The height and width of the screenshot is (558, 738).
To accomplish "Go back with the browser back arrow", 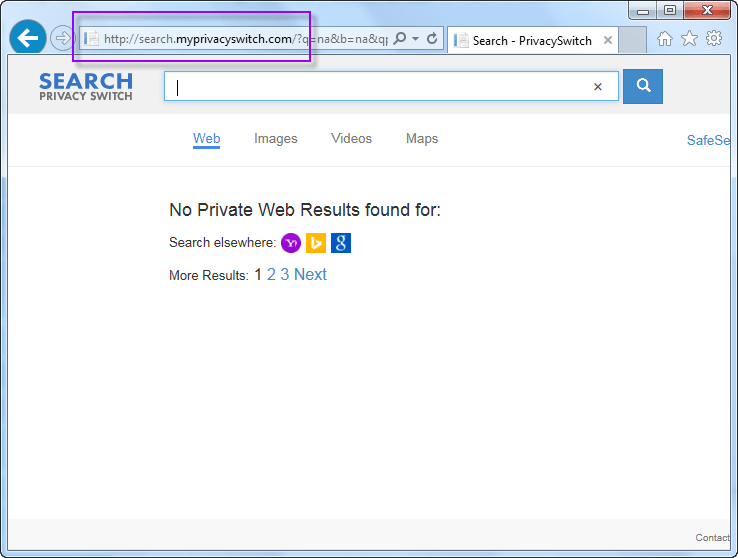I will (x=27, y=38).
